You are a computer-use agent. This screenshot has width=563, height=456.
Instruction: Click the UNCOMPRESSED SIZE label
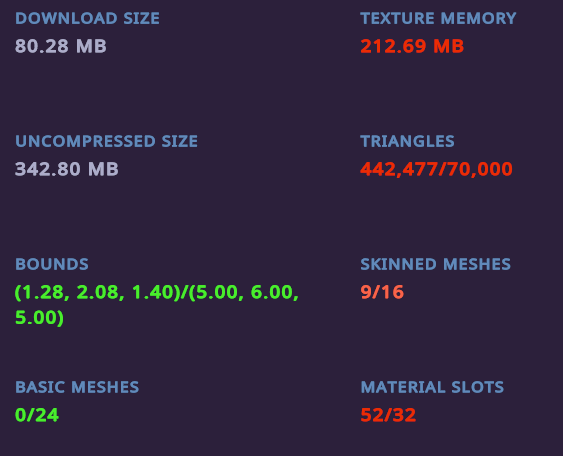(106, 141)
